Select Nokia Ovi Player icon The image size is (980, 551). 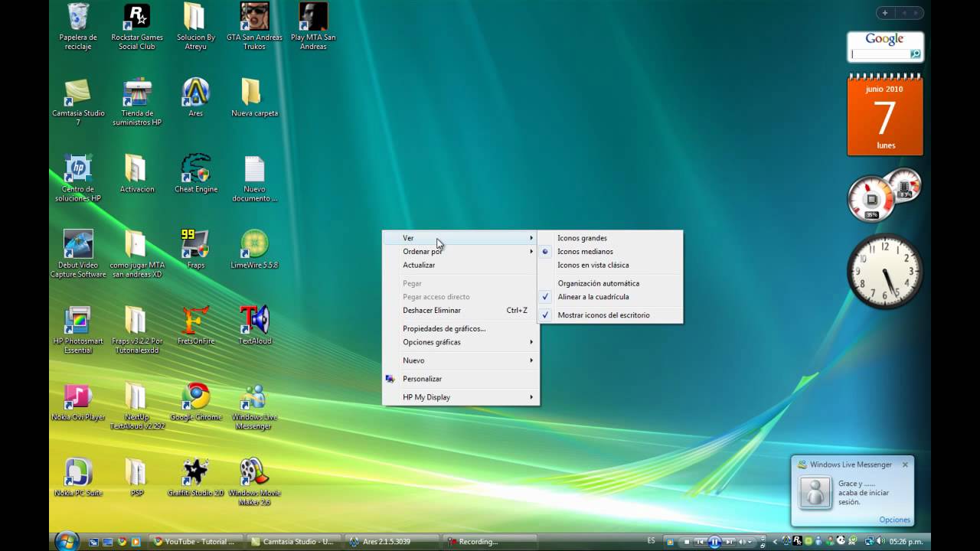(x=78, y=400)
